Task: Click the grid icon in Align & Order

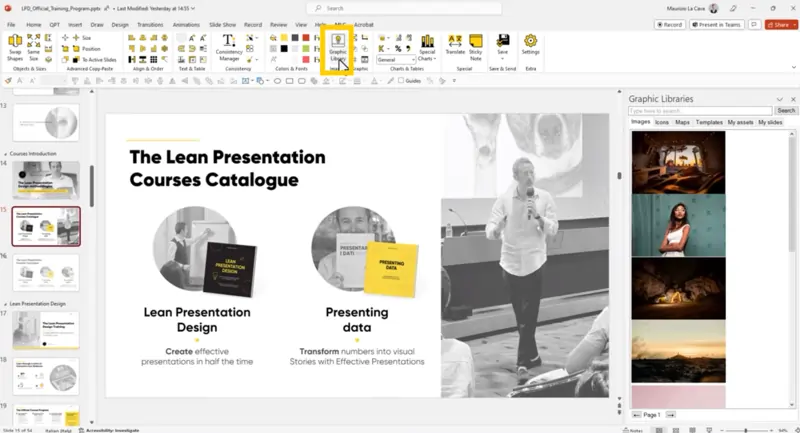Action: 154,60
